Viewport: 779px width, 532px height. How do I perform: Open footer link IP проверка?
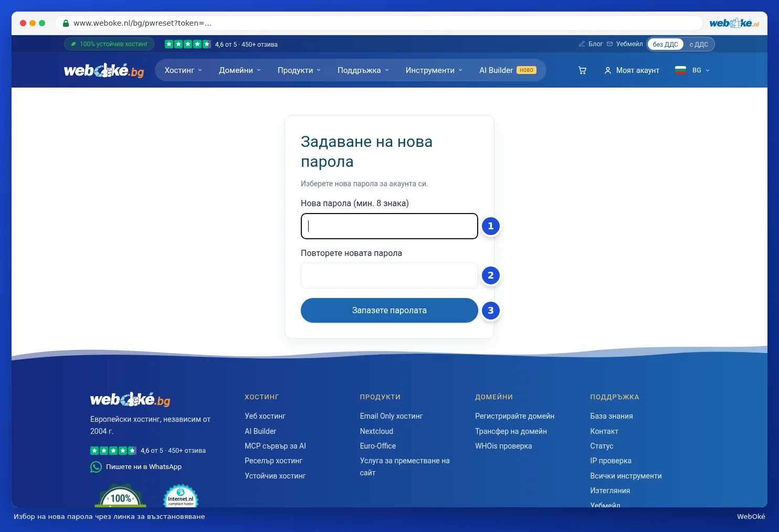(x=610, y=461)
